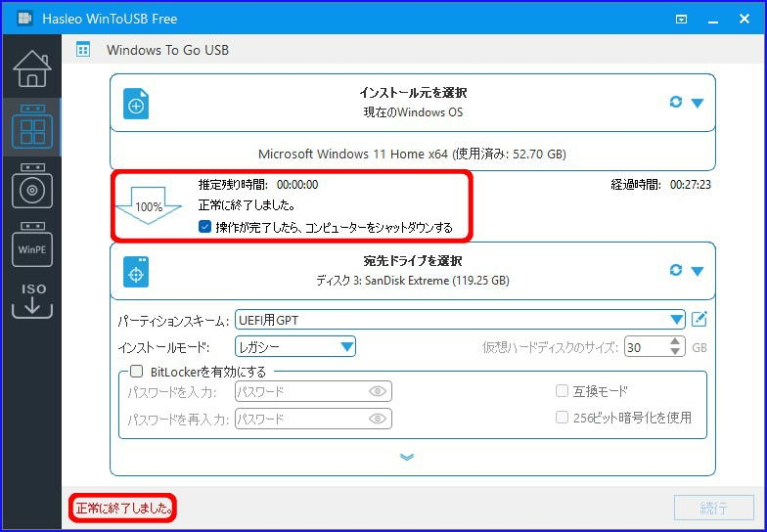Click the status bar 正常に終了しました message
767x532 pixels.
(x=123, y=509)
